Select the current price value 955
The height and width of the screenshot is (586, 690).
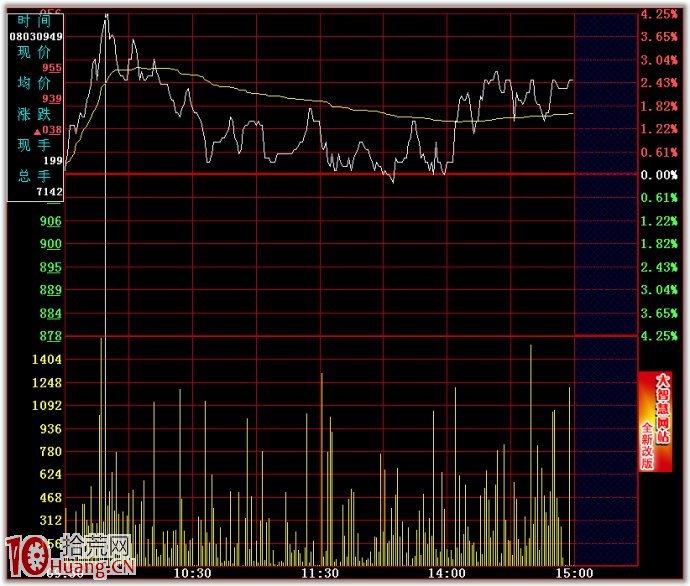(x=52, y=68)
